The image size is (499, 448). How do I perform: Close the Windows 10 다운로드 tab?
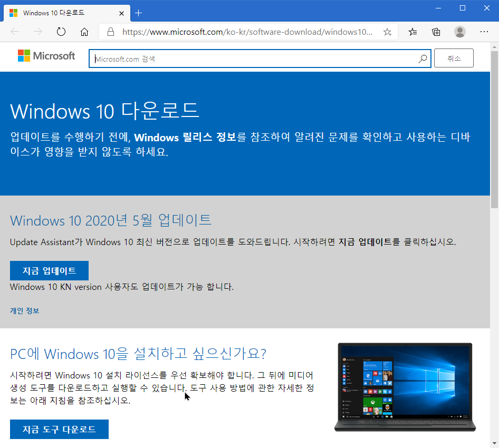coord(121,13)
